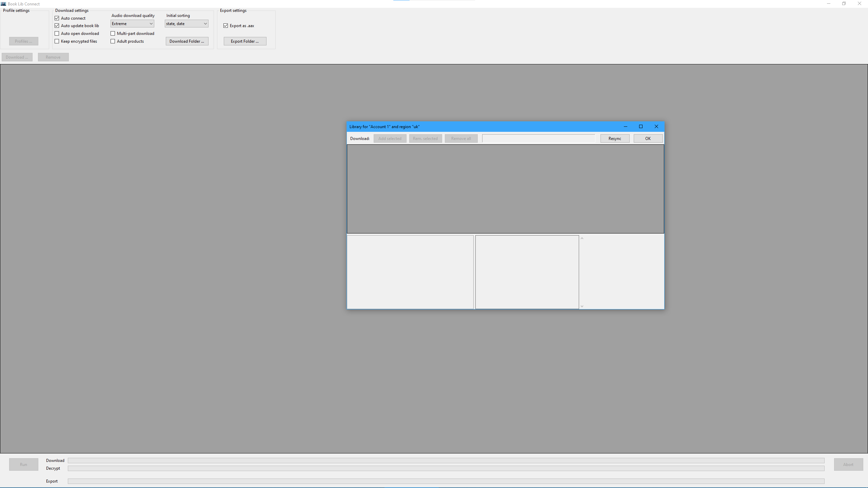
Task: Minimize the main Book Lib Connect window
Action: [828, 4]
